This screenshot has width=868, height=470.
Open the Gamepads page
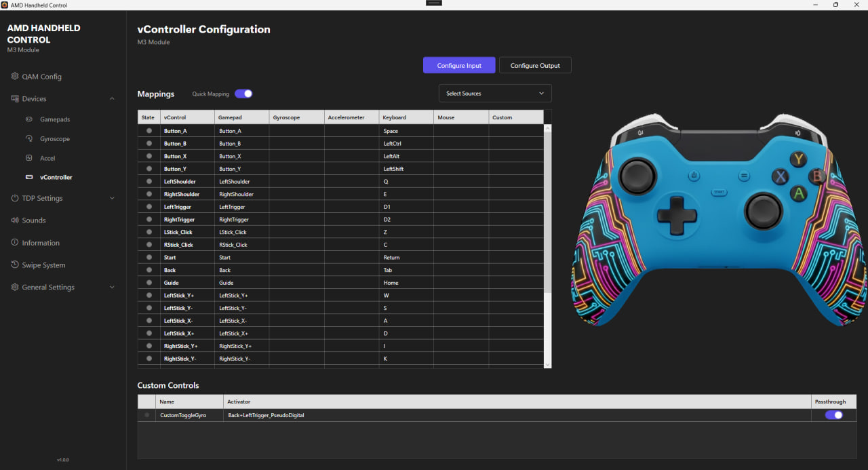tap(55, 119)
